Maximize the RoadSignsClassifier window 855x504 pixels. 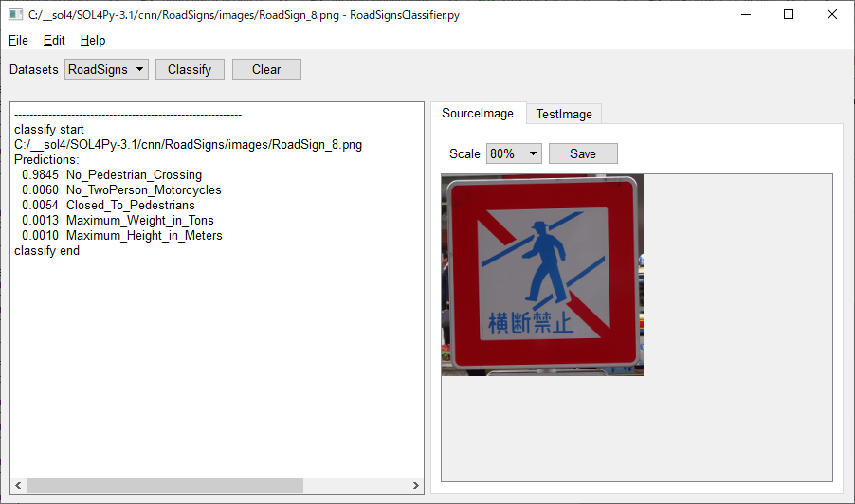coord(789,15)
